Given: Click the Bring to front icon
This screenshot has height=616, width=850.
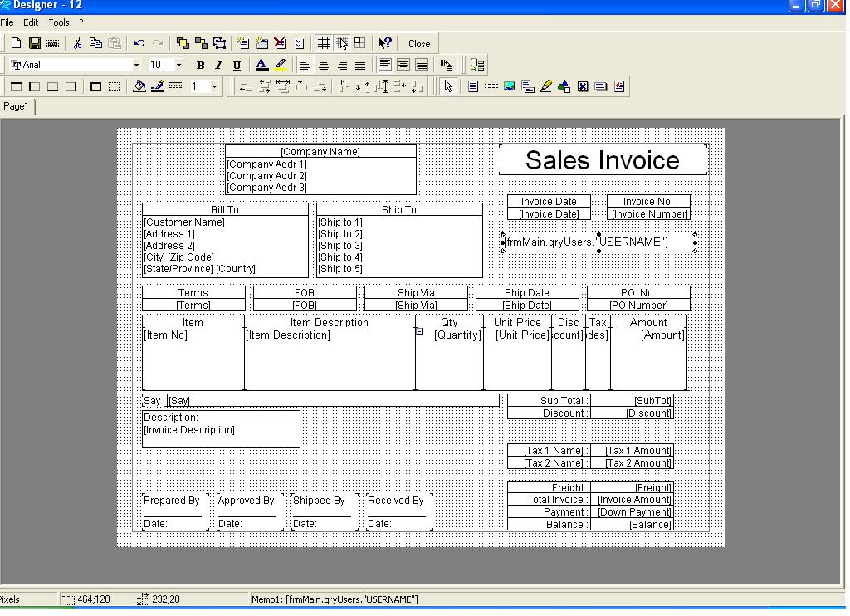Looking at the screenshot, I should click(182, 43).
